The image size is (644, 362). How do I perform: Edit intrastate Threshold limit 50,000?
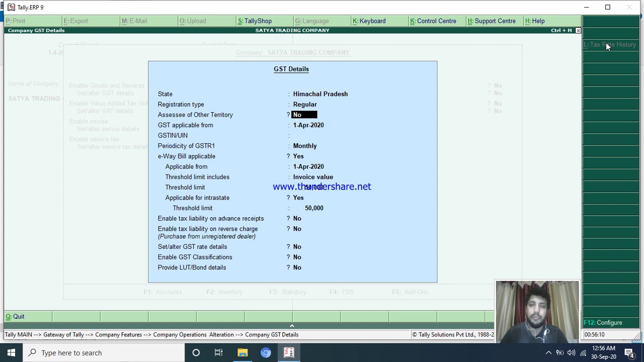[314, 208]
